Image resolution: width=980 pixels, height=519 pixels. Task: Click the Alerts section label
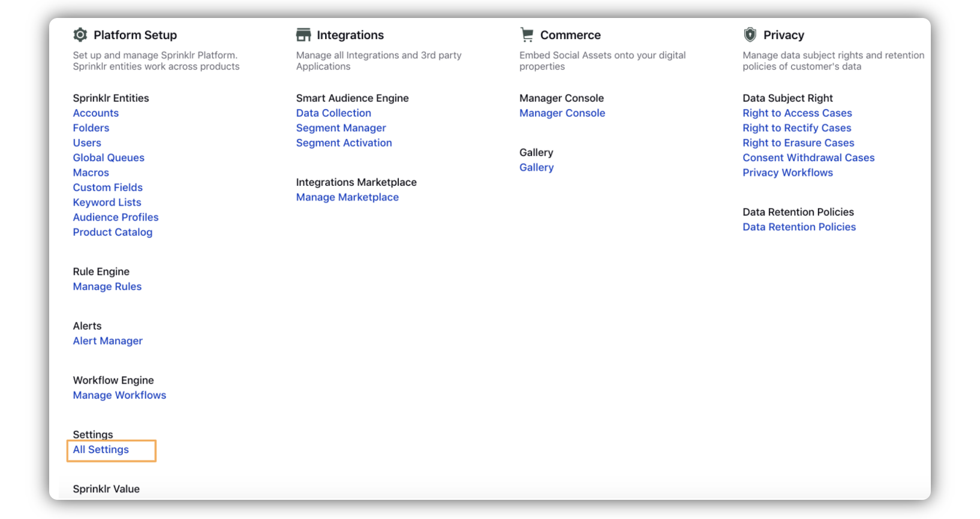click(88, 326)
